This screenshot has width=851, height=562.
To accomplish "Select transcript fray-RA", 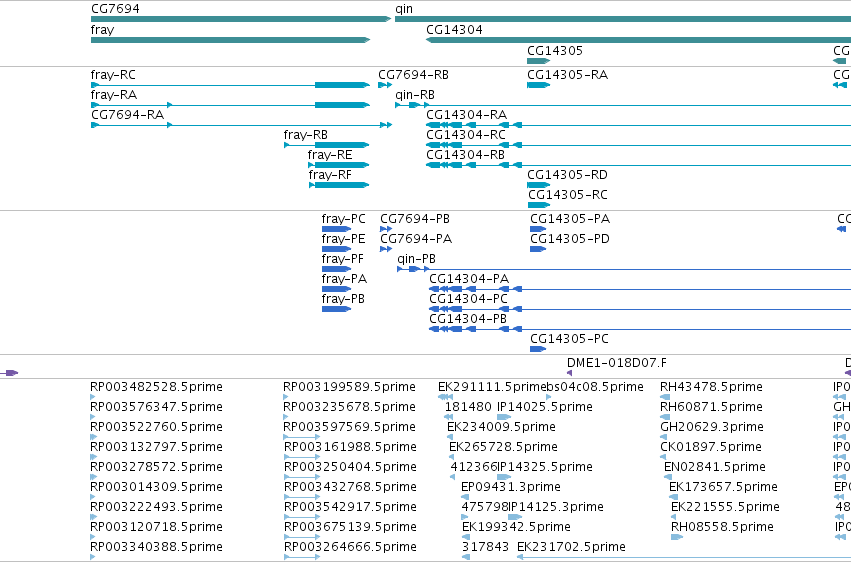I will (x=113, y=95).
